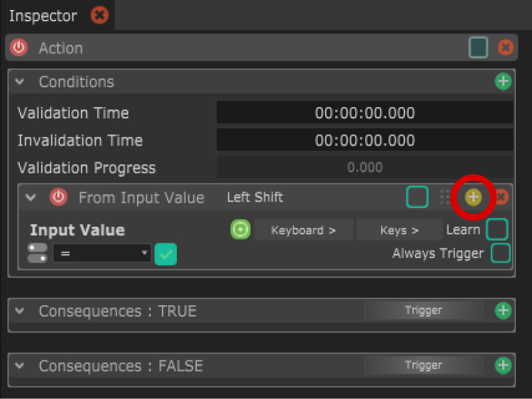Remove the Action with its red X
This screenshot has height=399, width=532.
coord(505,48)
